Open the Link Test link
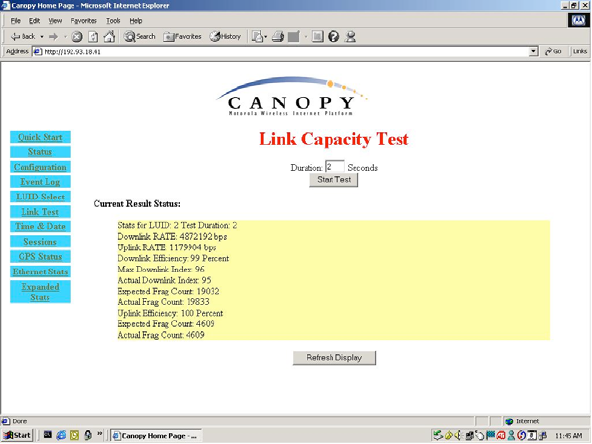The width and height of the screenshot is (592, 444). [x=40, y=212]
